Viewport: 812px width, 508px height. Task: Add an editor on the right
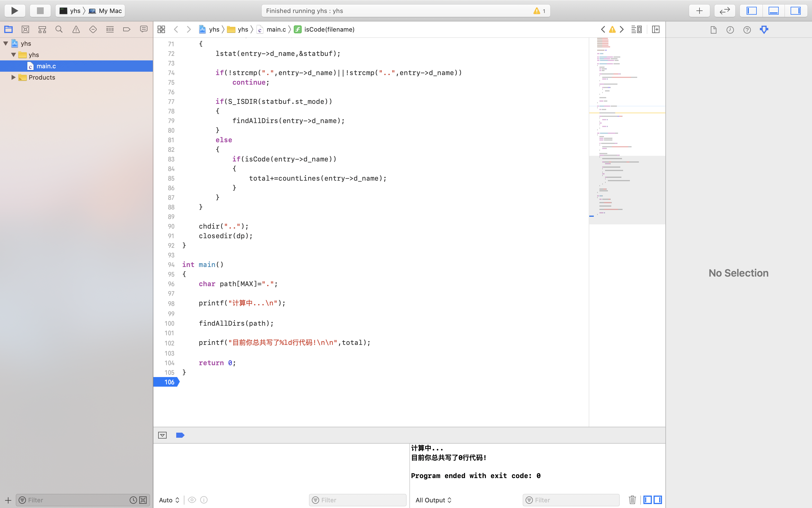[656, 30]
